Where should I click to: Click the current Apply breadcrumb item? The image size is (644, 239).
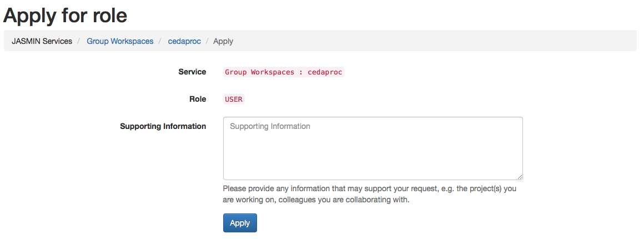(x=223, y=41)
